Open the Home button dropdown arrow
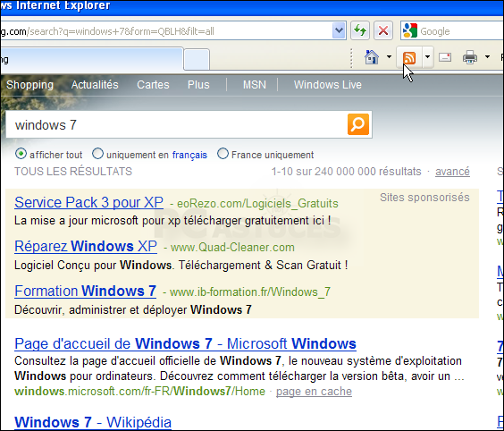 coord(389,57)
